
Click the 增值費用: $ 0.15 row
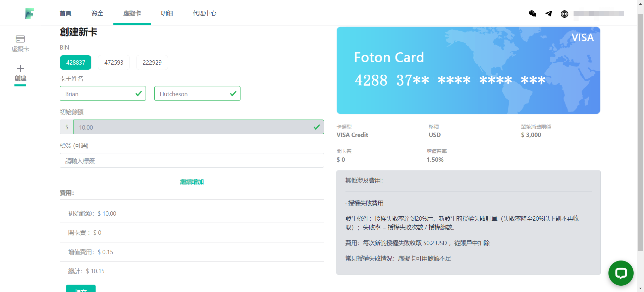pyautogui.click(x=192, y=252)
